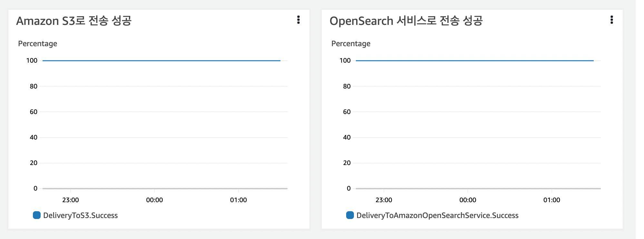Screen dimensions: 644x239
Task: Click the 'Amazon S3로 전송 성공' widget title
Action: tap(74, 21)
